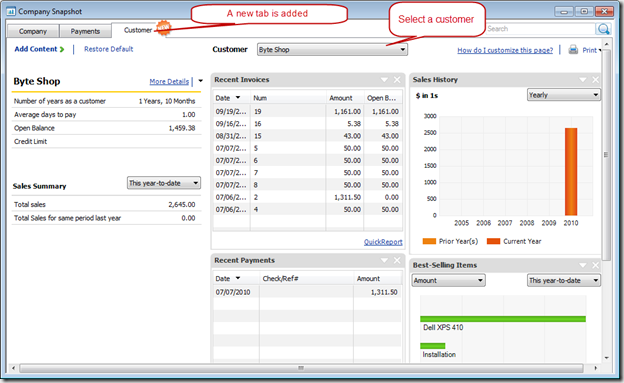624x383 pixels.
Task: Click the Credit Limit row
Action: (x=106, y=141)
